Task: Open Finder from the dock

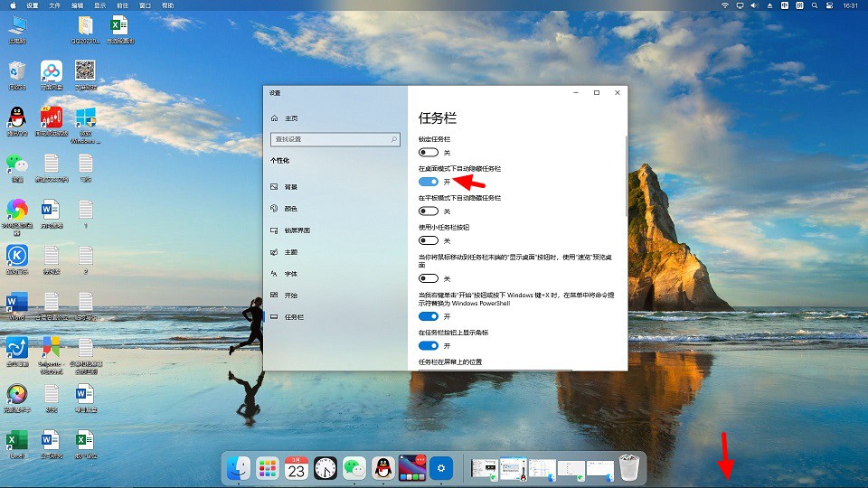Action: point(239,468)
